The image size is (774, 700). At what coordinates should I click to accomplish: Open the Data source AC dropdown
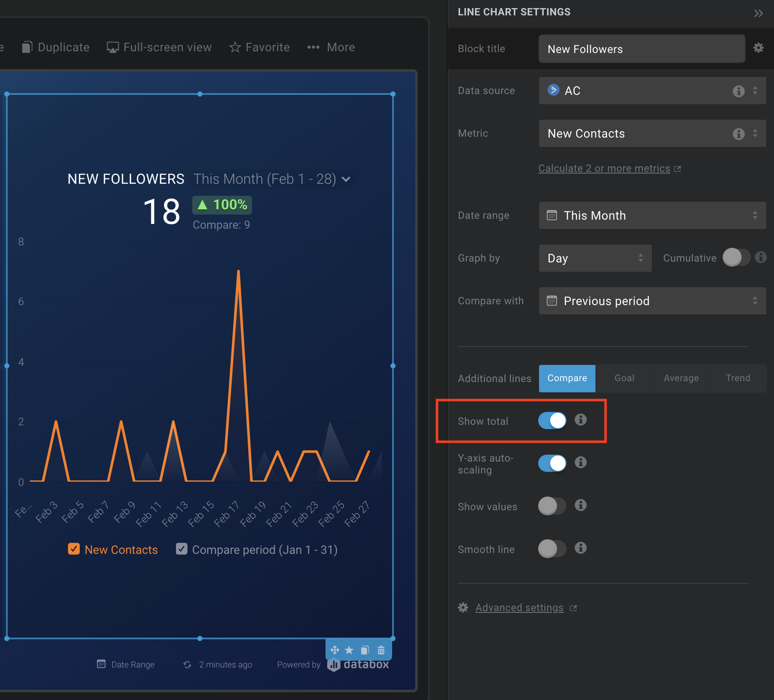652,91
